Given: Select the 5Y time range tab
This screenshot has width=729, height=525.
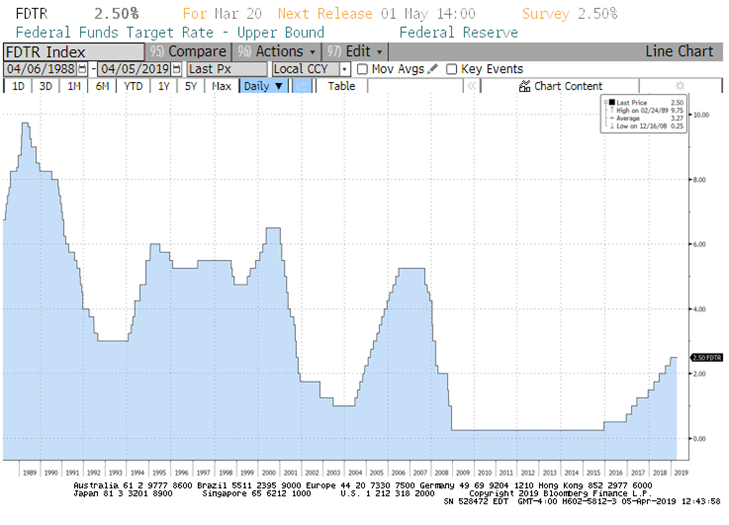Looking at the screenshot, I should [x=190, y=86].
